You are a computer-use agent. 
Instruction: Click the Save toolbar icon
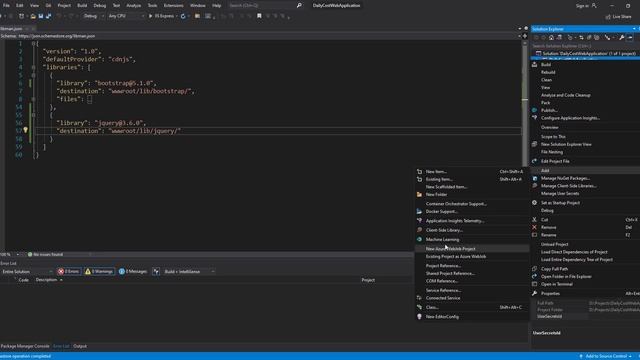(x=41, y=16)
